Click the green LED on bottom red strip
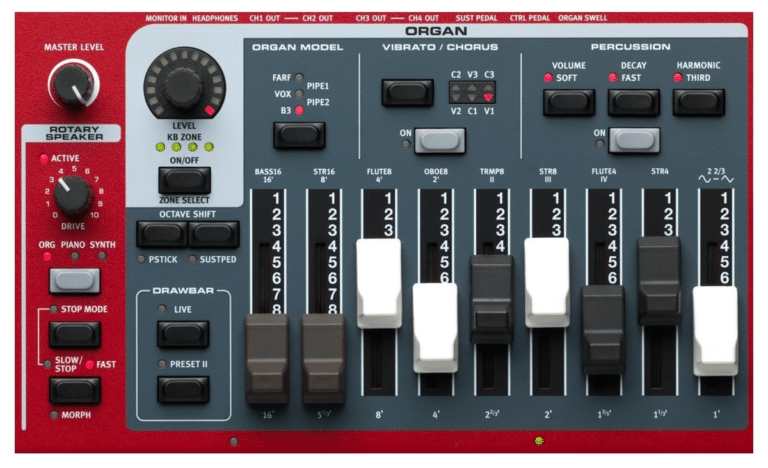This screenshot has width=768, height=468. (539, 441)
